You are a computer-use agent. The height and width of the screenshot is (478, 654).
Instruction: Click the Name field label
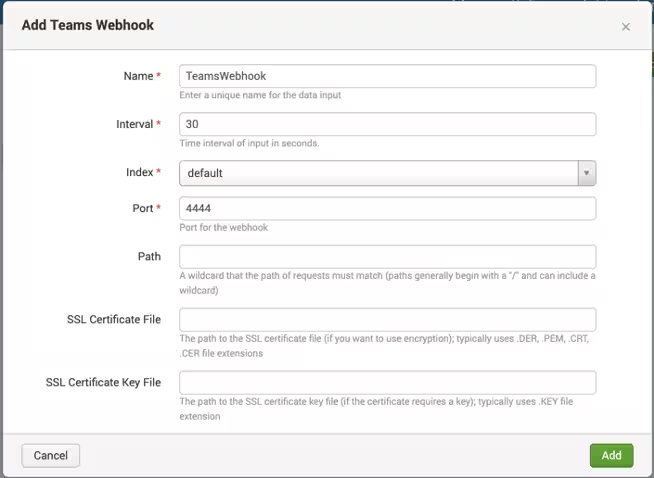[140, 76]
